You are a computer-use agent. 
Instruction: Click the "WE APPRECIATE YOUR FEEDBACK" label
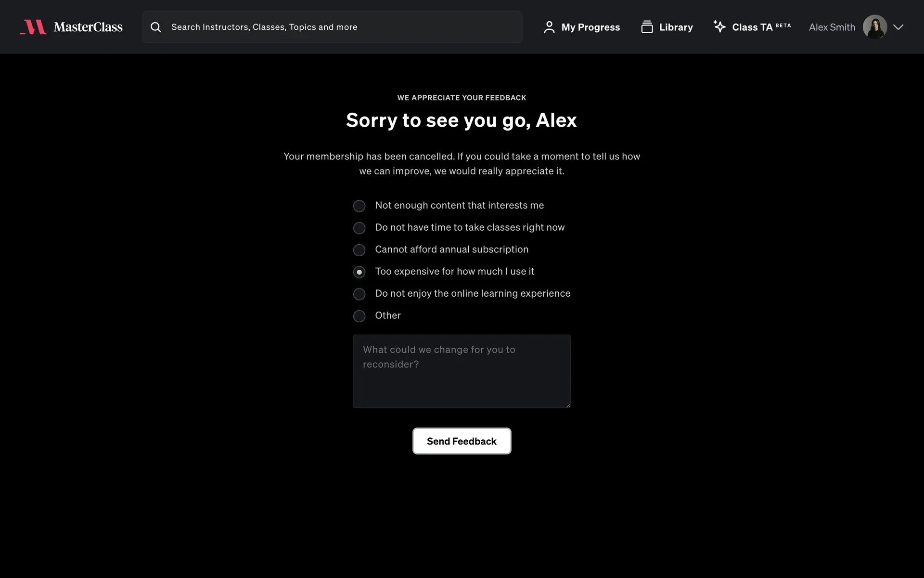click(462, 98)
